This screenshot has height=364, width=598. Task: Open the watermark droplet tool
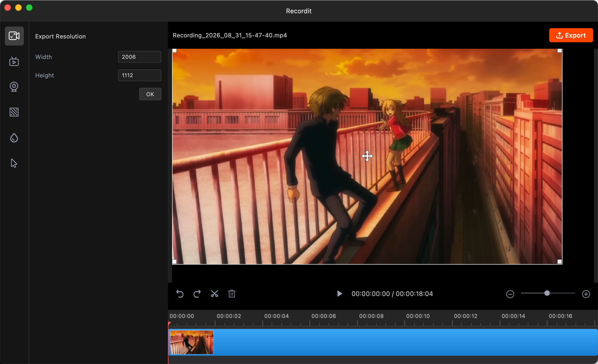pyautogui.click(x=14, y=138)
